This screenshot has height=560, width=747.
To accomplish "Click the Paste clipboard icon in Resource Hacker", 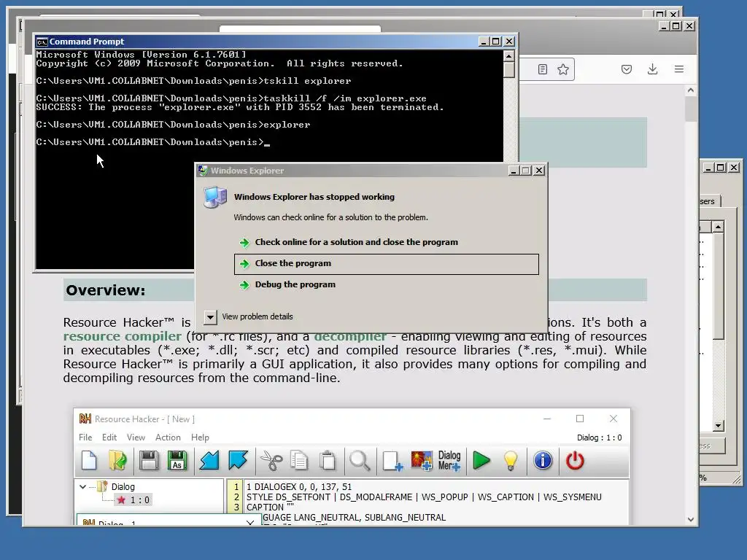I will pyautogui.click(x=328, y=461).
